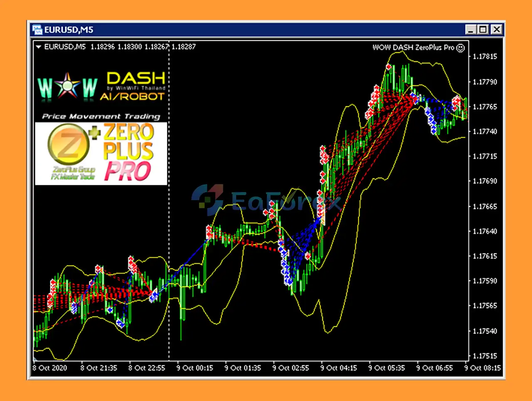532x401 pixels.
Task: Click the smiley face expert advisor icon
Action: pyautogui.click(x=461, y=48)
